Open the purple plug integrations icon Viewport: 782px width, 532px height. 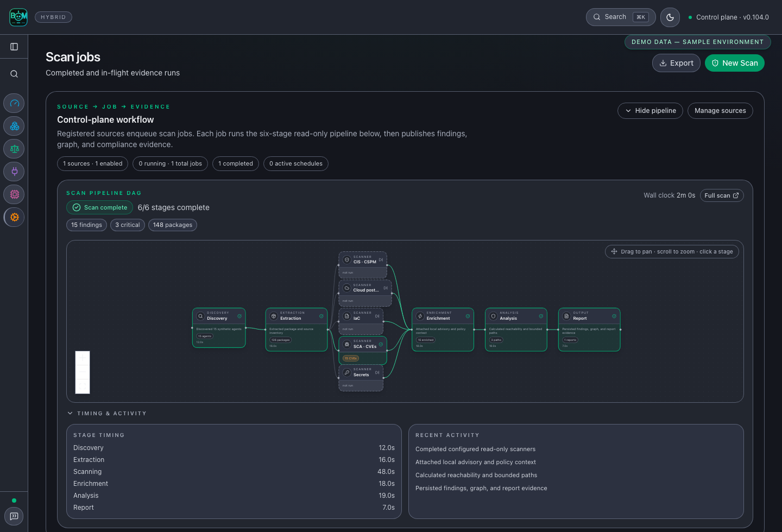tap(15, 172)
